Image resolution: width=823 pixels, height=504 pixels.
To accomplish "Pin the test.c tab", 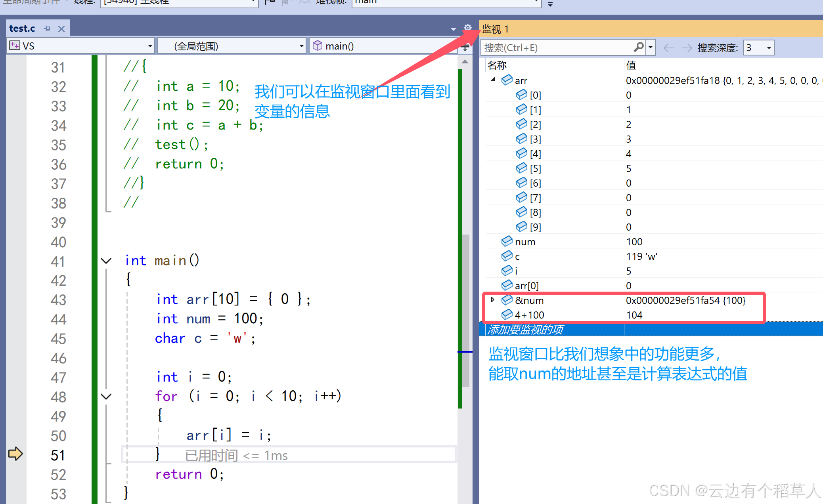I will 47,29.
